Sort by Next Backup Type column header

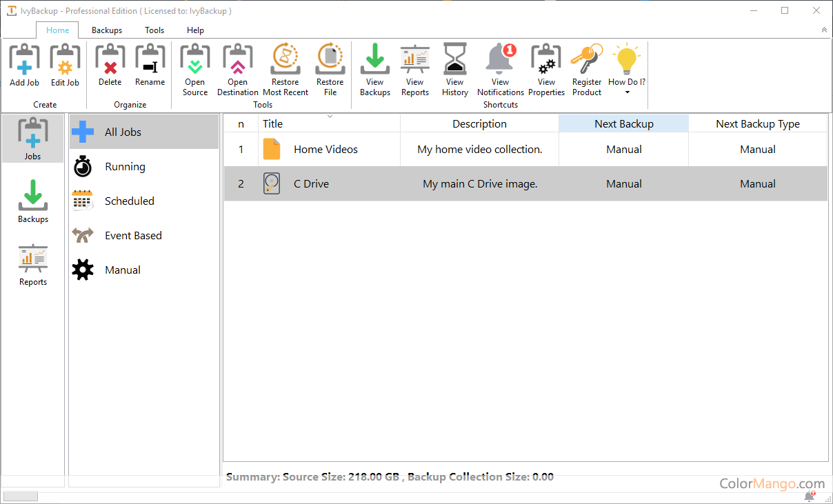coord(758,124)
